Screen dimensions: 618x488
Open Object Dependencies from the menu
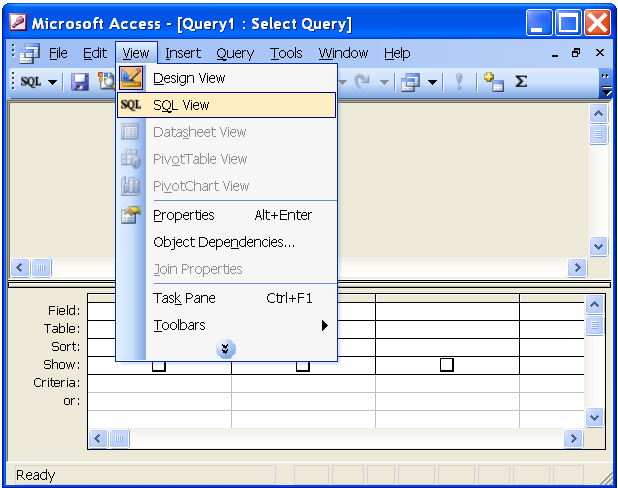(x=227, y=242)
